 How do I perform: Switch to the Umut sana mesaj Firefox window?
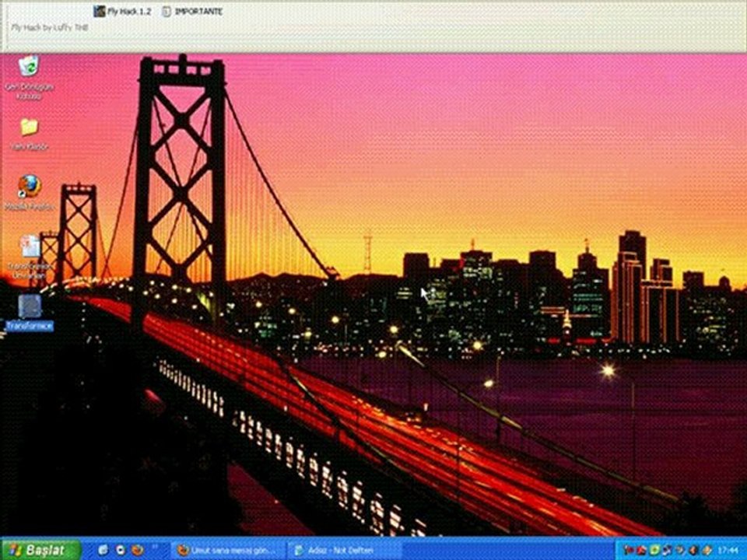(x=227, y=551)
